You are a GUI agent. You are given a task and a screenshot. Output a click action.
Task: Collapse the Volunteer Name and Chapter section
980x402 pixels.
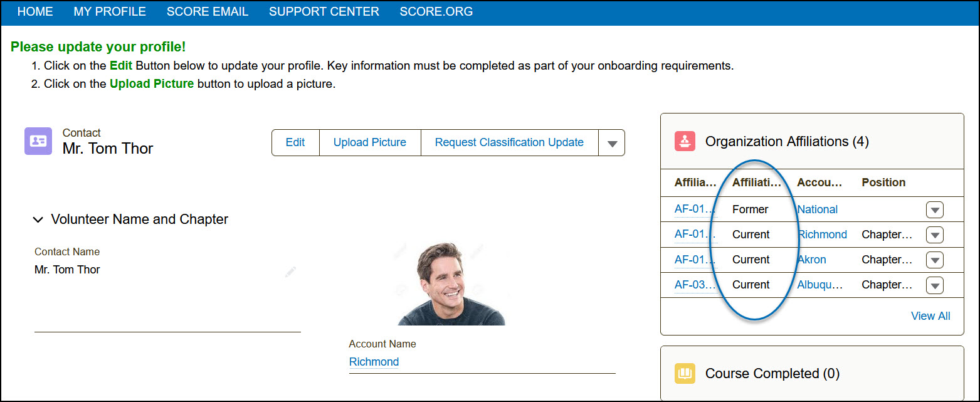tap(39, 220)
